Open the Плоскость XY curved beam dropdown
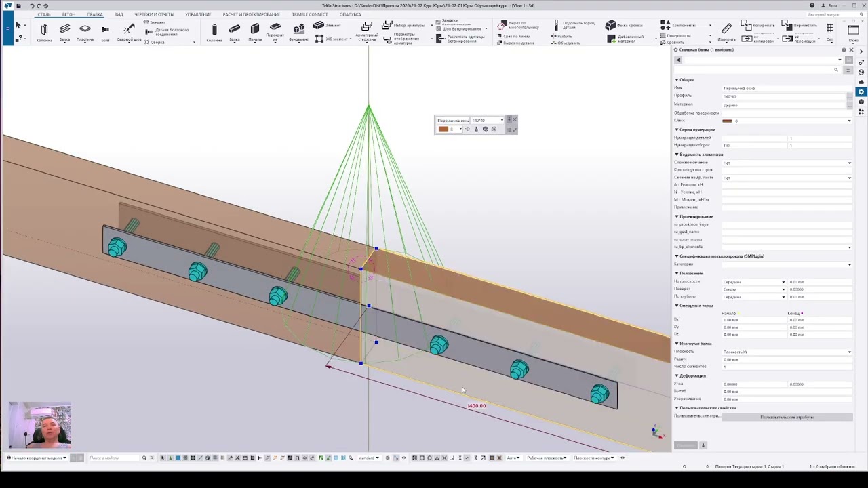Image resolution: width=868 pixels, height=488 pixels. pyautogui.click(x=787, y=352)
